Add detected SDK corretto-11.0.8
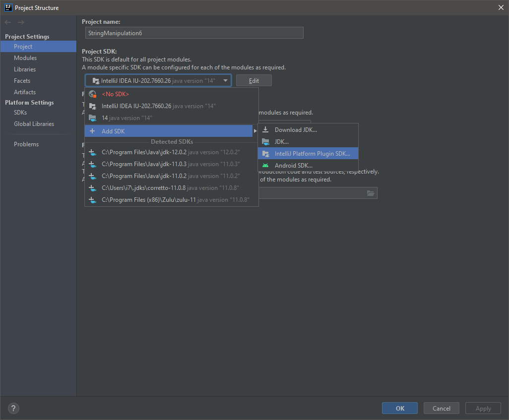 tap(171, 188)
